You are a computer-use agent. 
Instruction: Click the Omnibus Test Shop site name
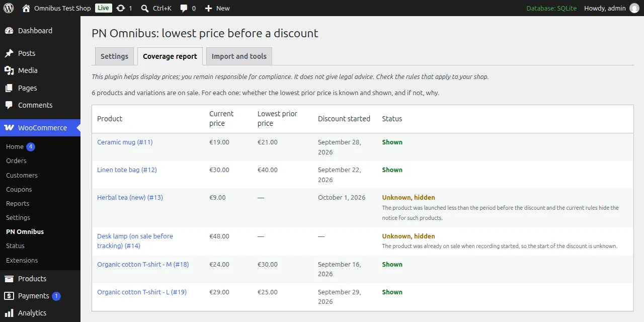pyautogui.click(x=62, y=8)
